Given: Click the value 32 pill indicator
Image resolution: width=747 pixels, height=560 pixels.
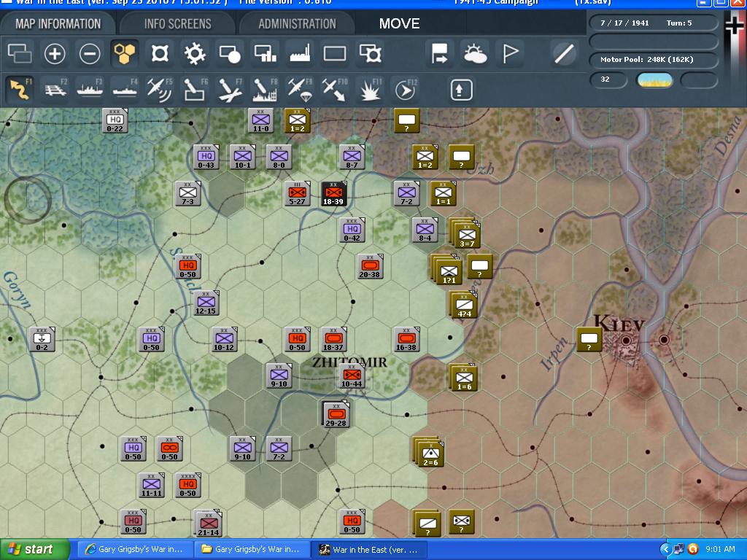Looking at the screenshot, I should [608, 79].
